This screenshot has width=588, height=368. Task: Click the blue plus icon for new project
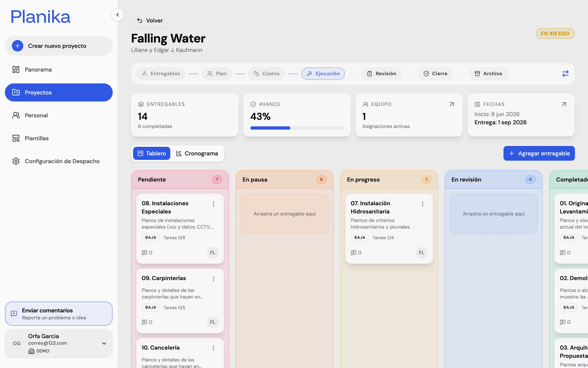(18, 46)
